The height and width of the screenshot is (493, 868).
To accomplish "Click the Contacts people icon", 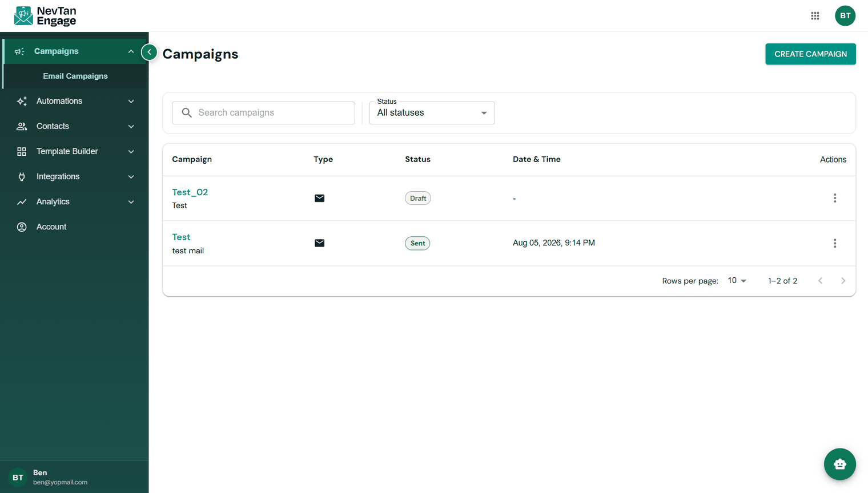I will [x=22, y=126].
